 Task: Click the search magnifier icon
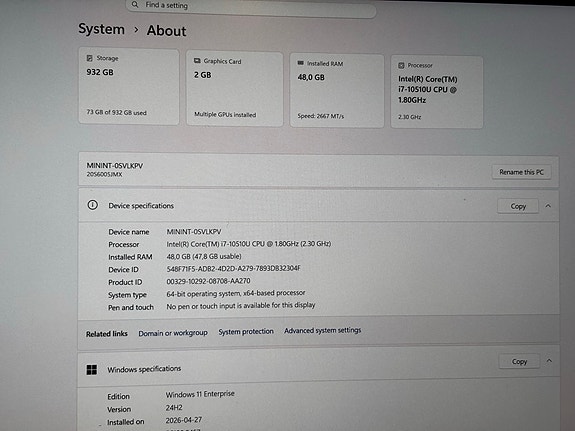(135, 5)
